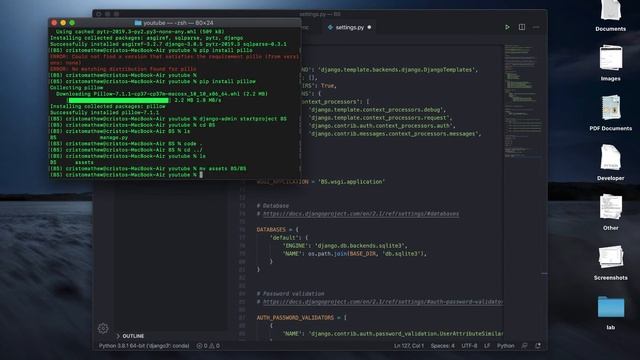This screenshot has height=360, width=640.
Task: Change indentation via Spaces: 4 in status bar
Action: tap(442, 346)
